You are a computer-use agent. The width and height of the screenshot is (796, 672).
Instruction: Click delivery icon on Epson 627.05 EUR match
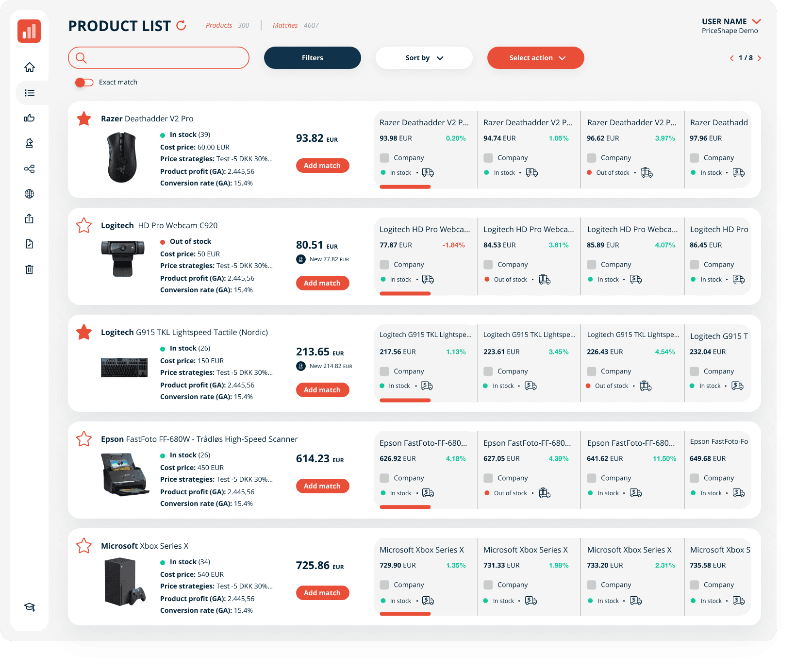(x=545, y=493)
